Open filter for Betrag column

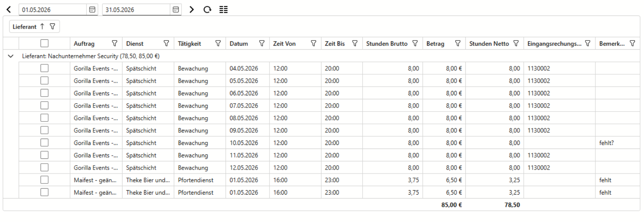[458, 43]
